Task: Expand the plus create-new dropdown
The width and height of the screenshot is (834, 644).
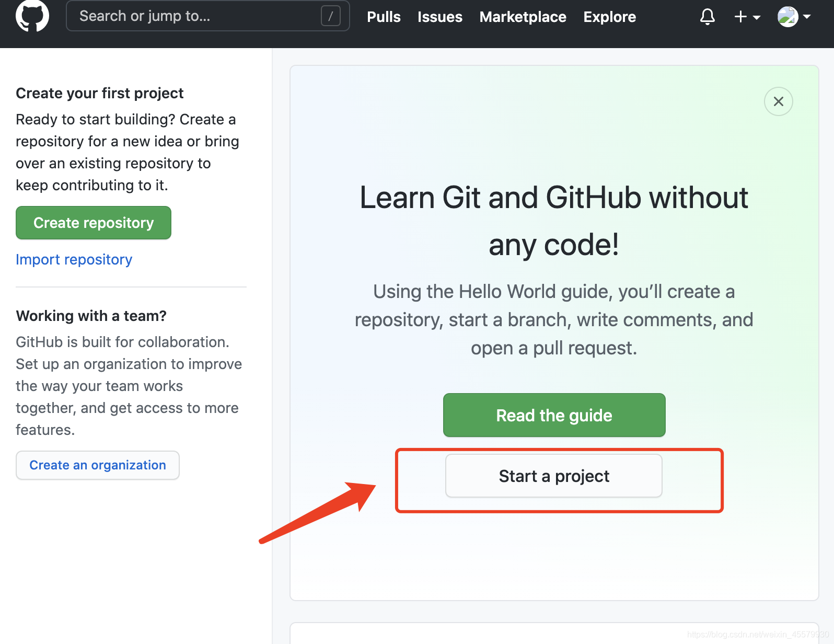Action: [747, 17]
